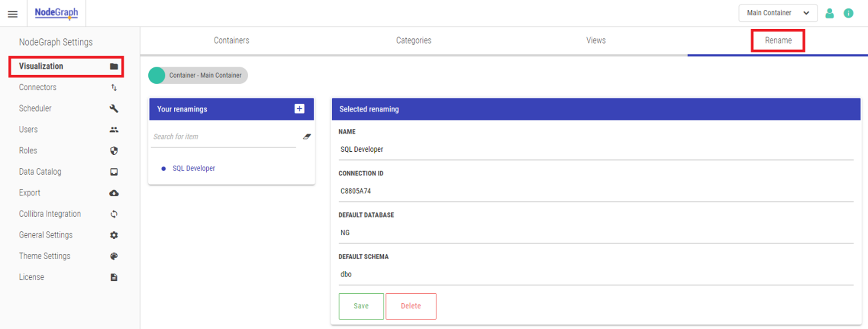Image resolution: width=868 pixels, height=329 pixels.
Task: Edit the Name field
Action: click(x=596, y=150)
